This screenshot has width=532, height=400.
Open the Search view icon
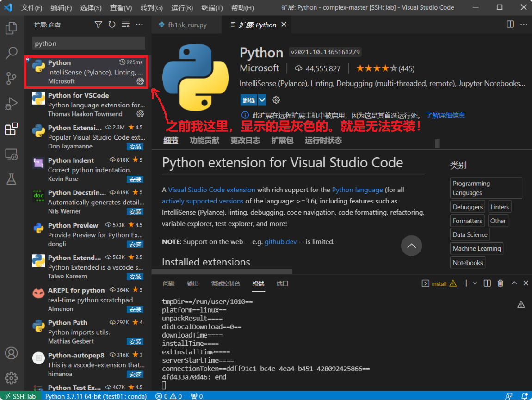11,53
